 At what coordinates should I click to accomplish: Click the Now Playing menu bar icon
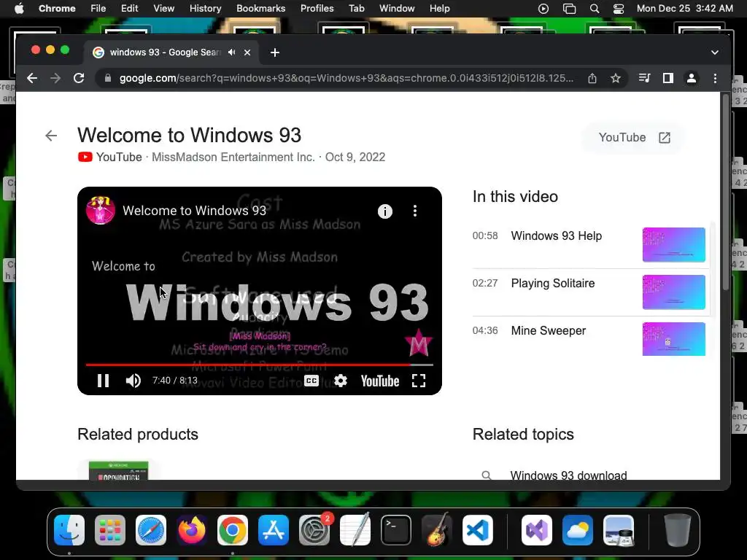click(543, 8)
